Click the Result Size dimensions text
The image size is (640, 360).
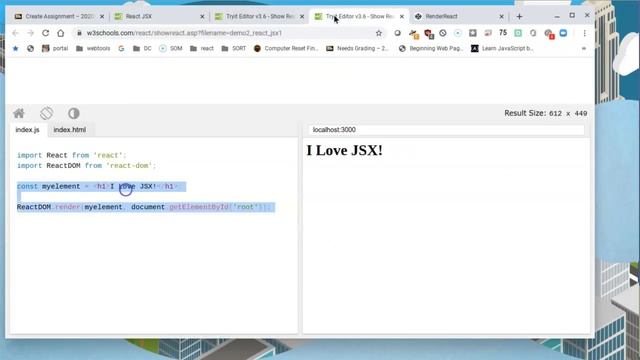546,113
